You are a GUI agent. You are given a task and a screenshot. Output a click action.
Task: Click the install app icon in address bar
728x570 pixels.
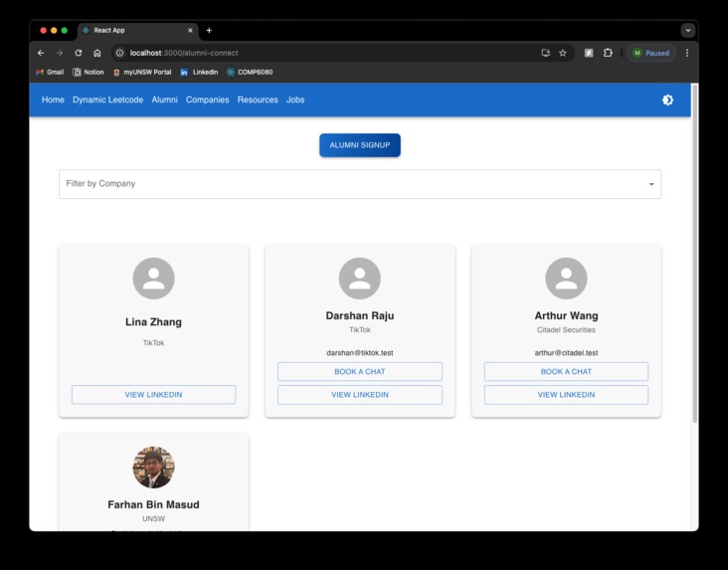click(546, 53)
